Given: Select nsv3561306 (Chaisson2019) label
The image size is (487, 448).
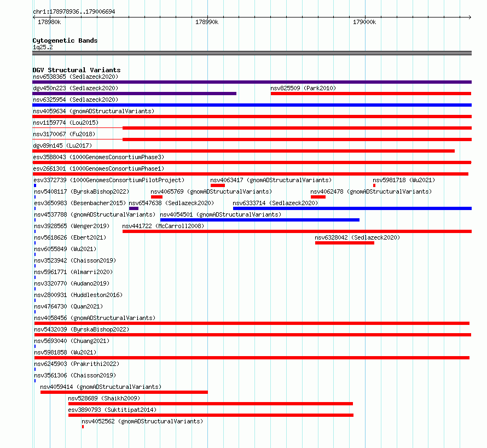Looking at the screenshot, I should (75, 375).
